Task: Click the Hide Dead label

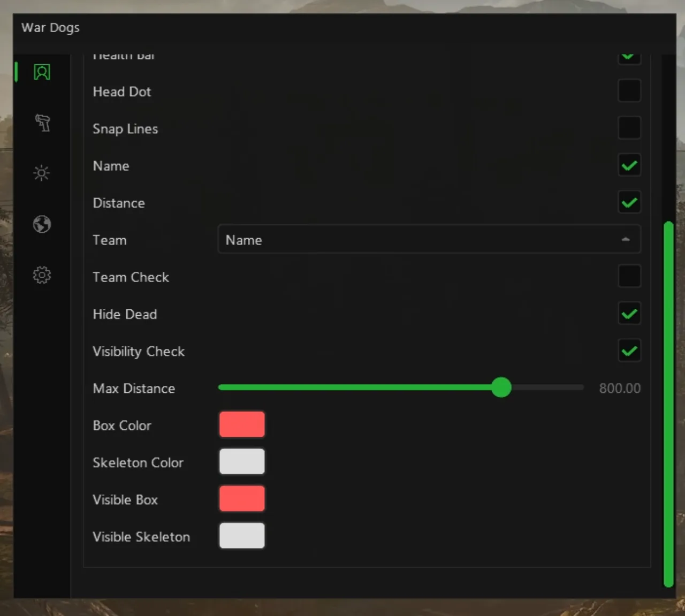Action: click(x=125, y=314)
